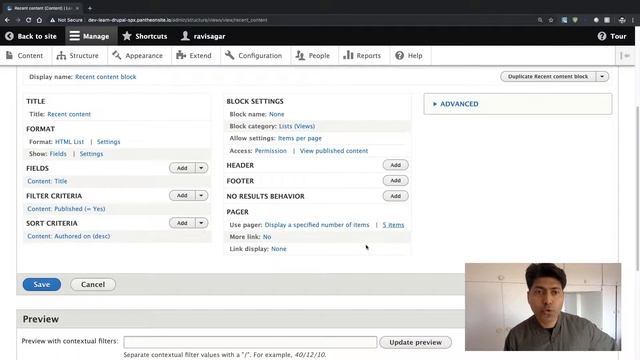The width and height of the screenshot is (640, 360).
Task: Open Structure admin menu
Action: tap(78, 56)
